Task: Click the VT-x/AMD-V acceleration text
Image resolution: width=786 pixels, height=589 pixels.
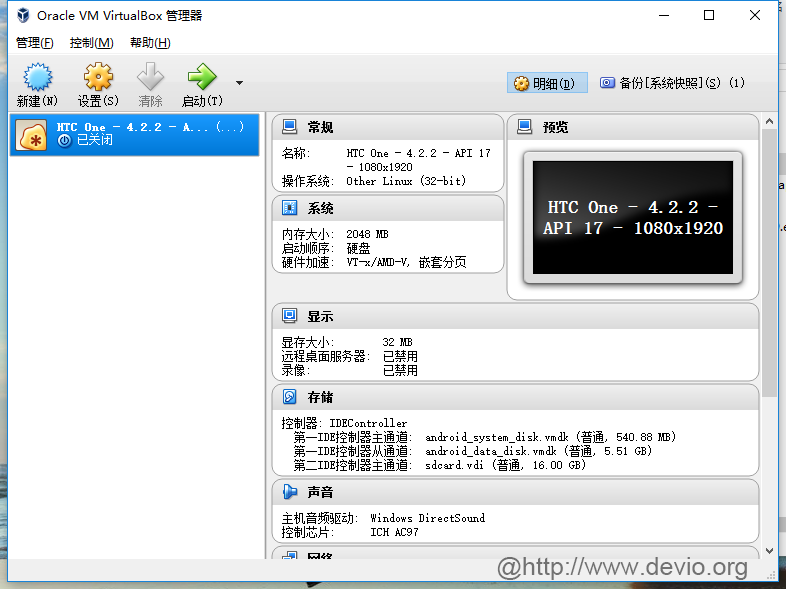Action: pyautogui.click(x=378, y=262)
